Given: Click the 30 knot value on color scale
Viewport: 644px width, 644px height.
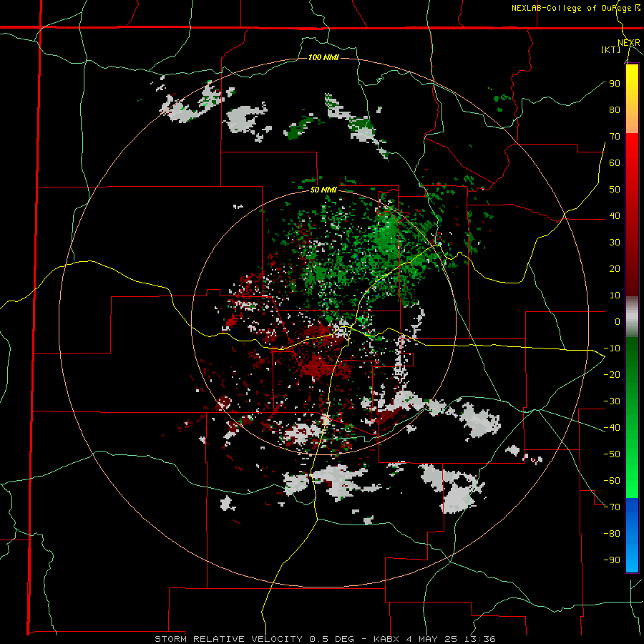Looking at the screenshot, I should click(x=615, y=243).
